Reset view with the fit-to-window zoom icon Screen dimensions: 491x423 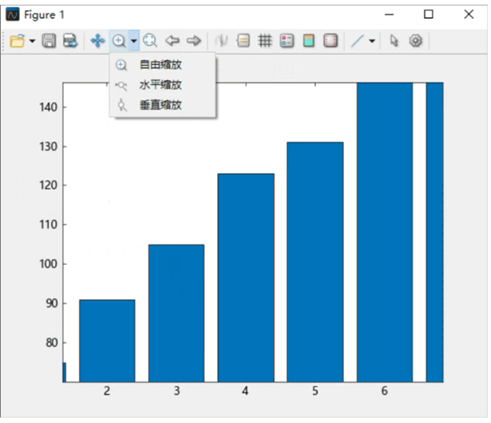[150, 41]
